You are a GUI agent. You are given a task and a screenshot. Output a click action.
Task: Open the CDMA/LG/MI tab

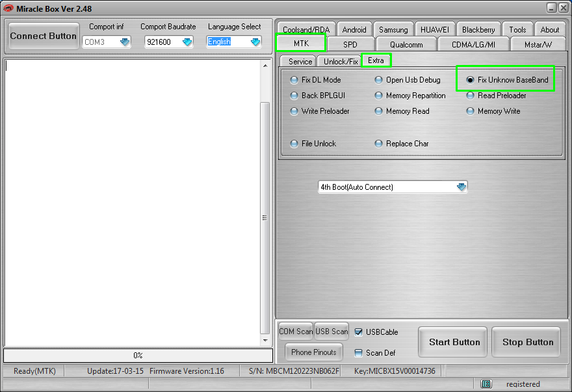point(473,44)
